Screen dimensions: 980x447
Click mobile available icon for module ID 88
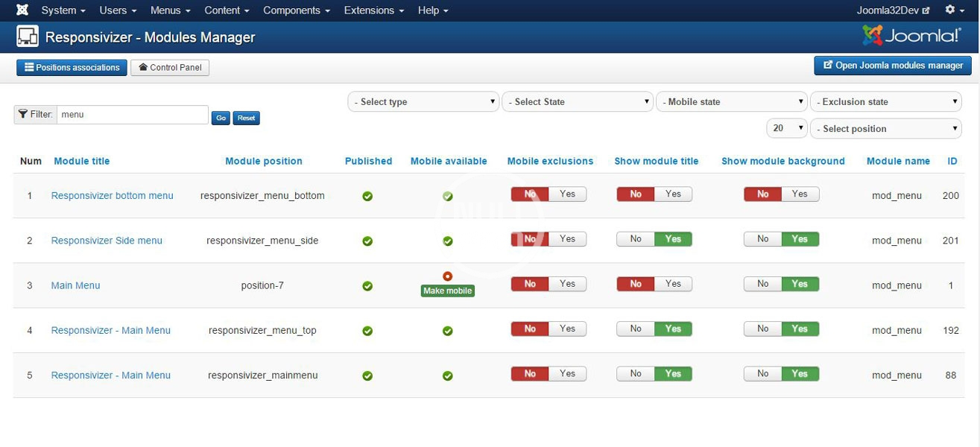click(447, 376)
